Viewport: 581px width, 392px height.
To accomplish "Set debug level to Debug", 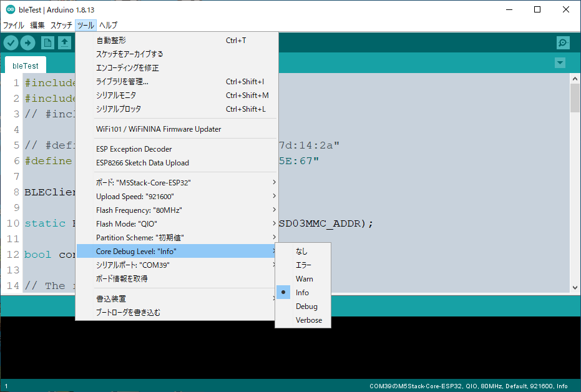I will pos(306,306).
